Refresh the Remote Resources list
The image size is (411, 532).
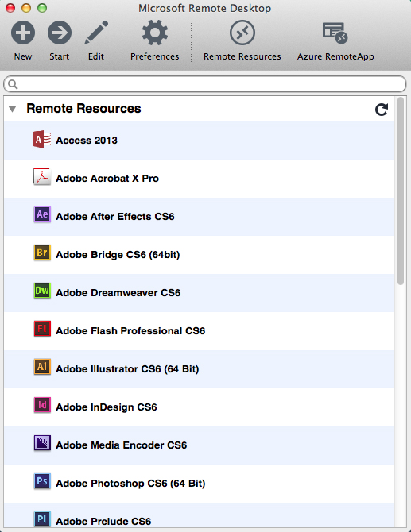tap(382, 110)
